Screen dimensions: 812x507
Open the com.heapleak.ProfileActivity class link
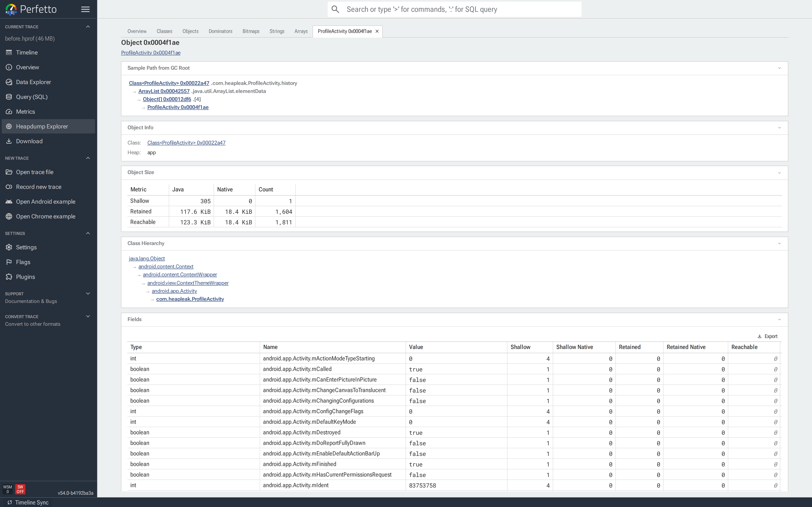click(190, 299)
